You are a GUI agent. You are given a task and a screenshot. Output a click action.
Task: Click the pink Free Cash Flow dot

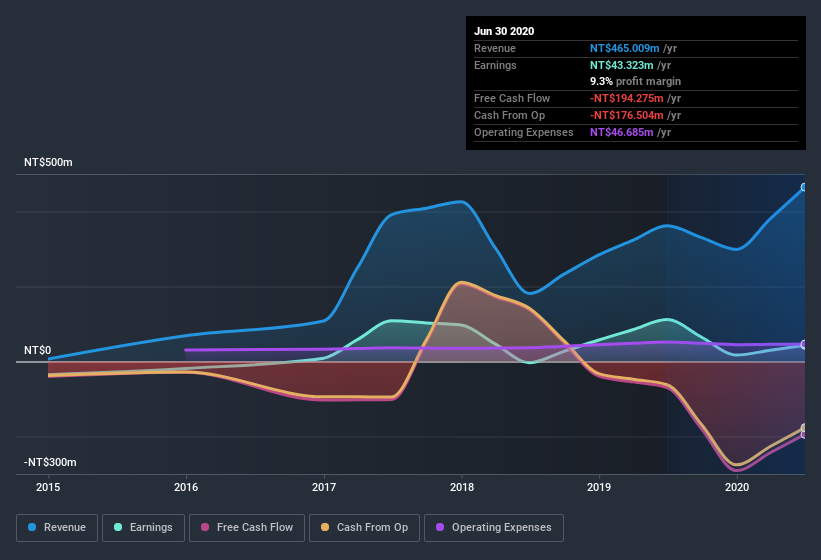tap(205, 527)
